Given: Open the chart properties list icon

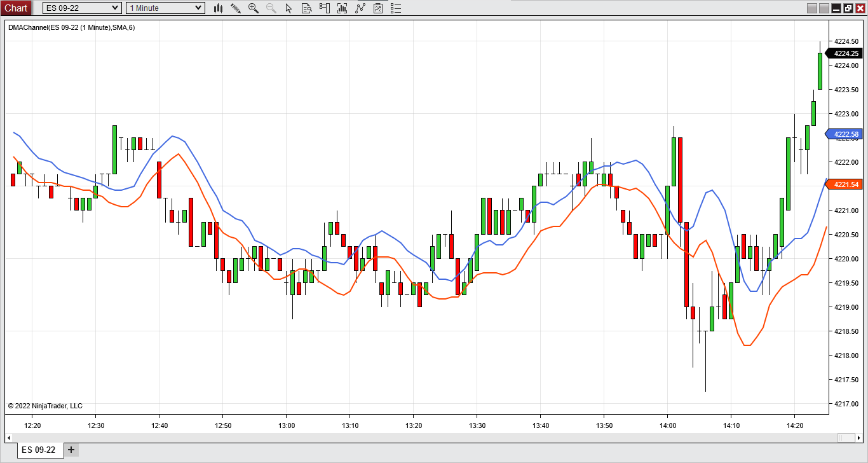Looking at the screenshot, I should point(396,8).
